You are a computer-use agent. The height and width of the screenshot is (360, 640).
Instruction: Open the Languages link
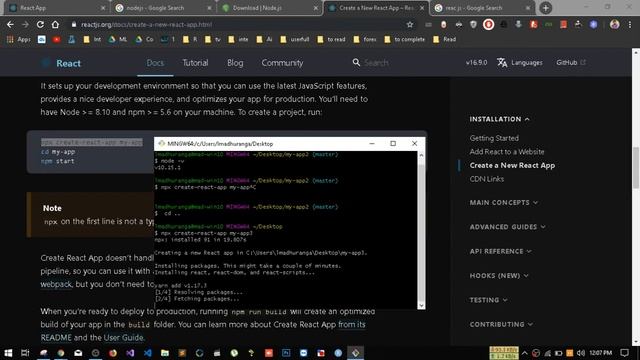pos(527,62)
